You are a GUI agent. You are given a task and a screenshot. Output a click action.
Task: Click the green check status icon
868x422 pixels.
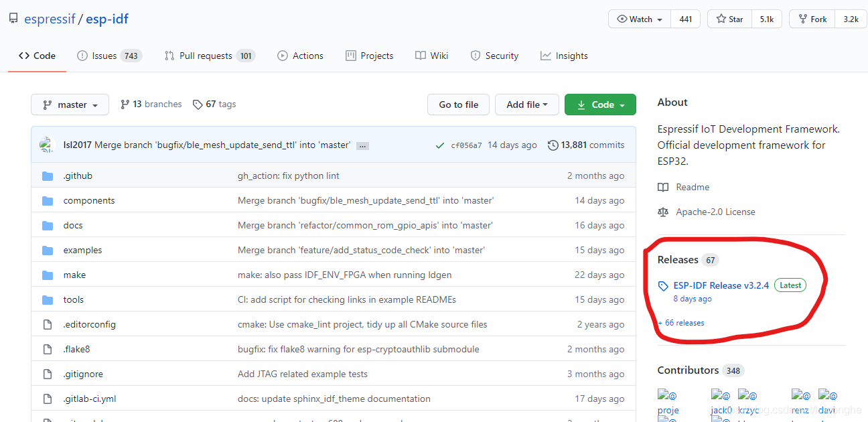coord(439,145)
